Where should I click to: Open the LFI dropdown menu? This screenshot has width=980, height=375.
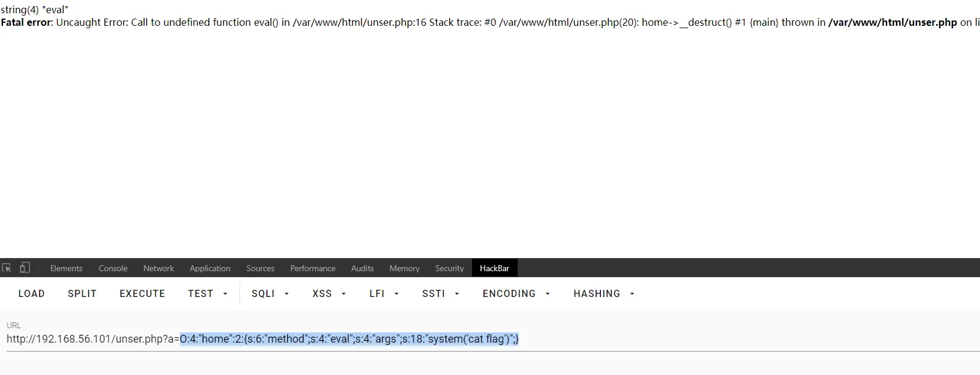pyautogui.click(x=384, y=293)
